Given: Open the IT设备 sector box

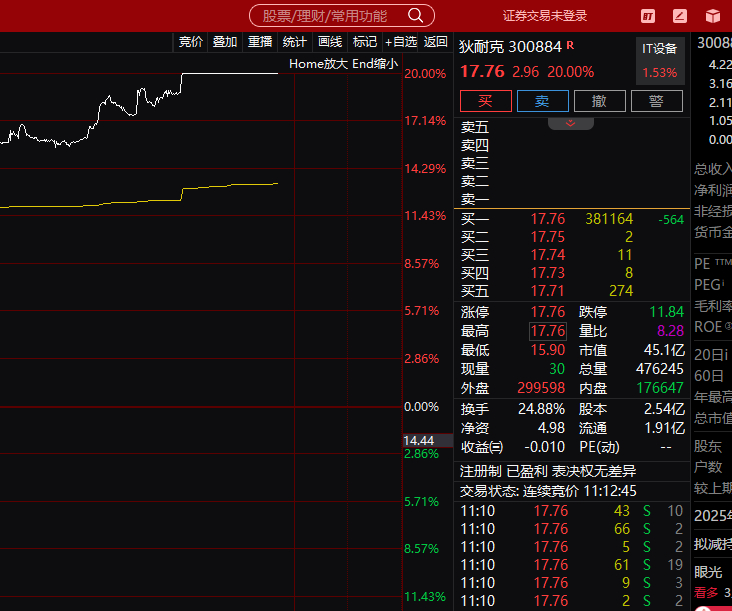Looking at the screenshot, I should tap(659, 60).
